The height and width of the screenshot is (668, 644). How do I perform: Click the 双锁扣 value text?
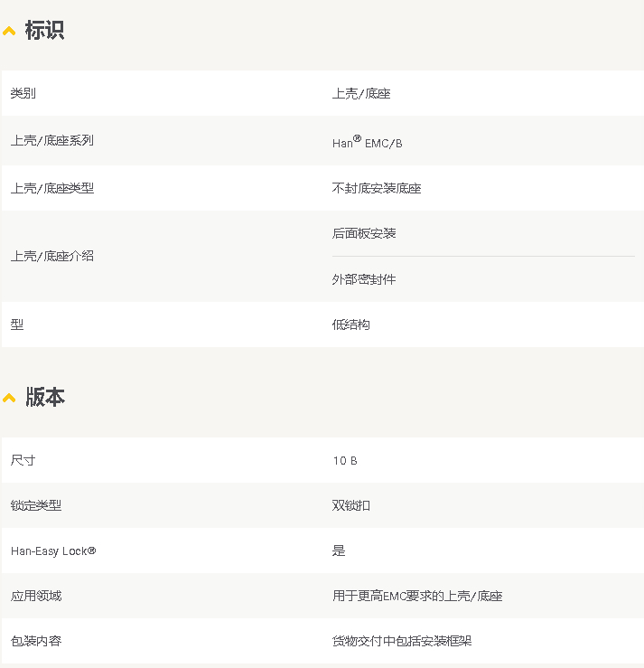coord(351,505)
